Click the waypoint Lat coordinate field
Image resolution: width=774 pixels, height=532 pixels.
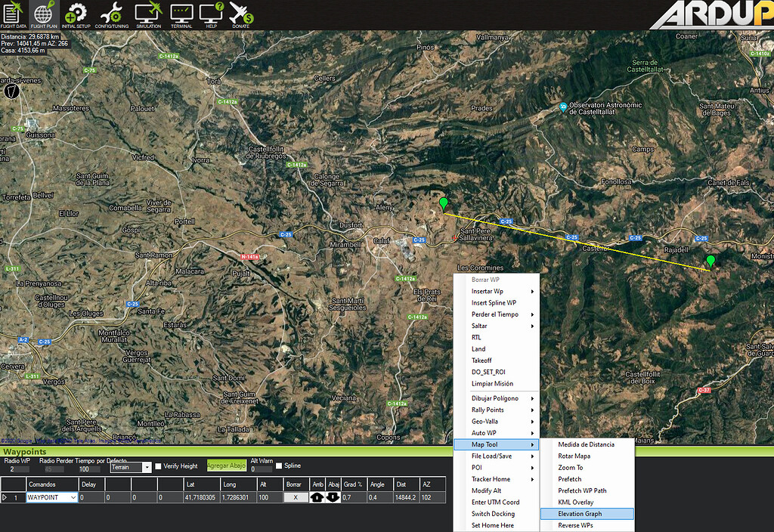click(x=200, y=496)
